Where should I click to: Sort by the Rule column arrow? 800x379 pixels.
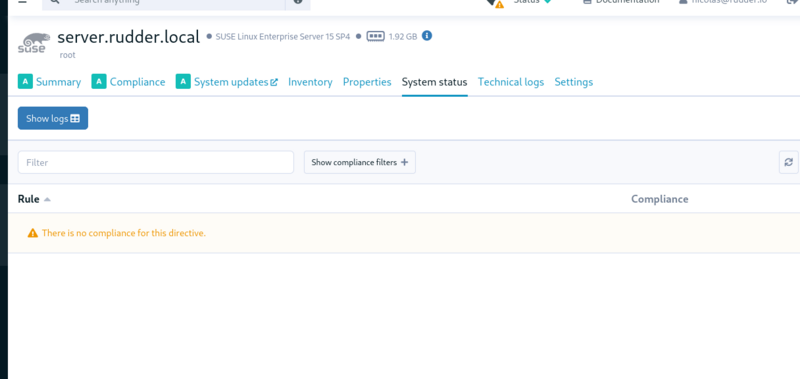(47, 199)
